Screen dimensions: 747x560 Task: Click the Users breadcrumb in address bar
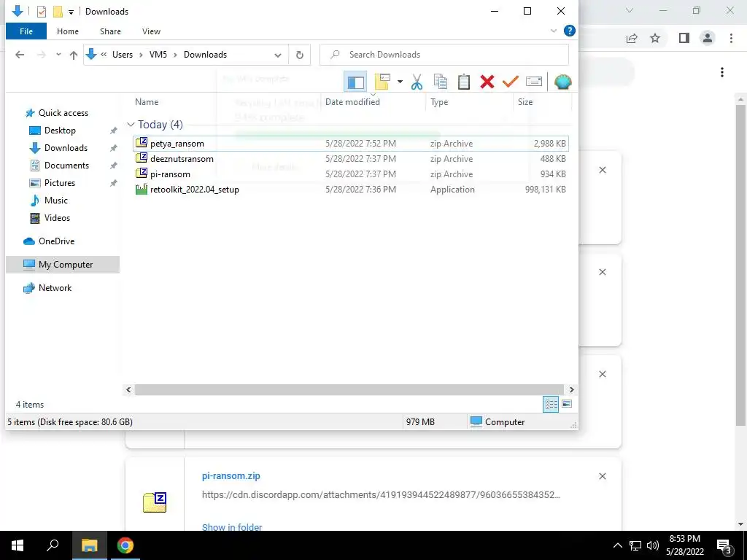123,55
